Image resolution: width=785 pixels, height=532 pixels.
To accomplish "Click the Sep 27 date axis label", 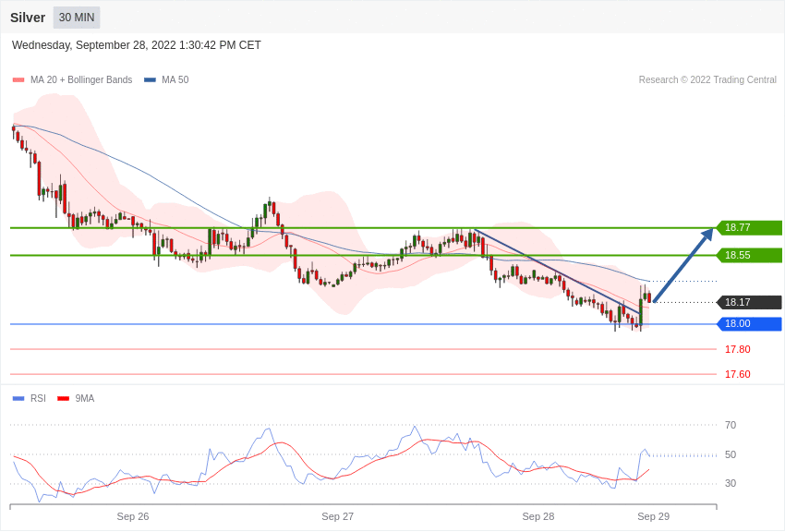I will pos(337,516).
